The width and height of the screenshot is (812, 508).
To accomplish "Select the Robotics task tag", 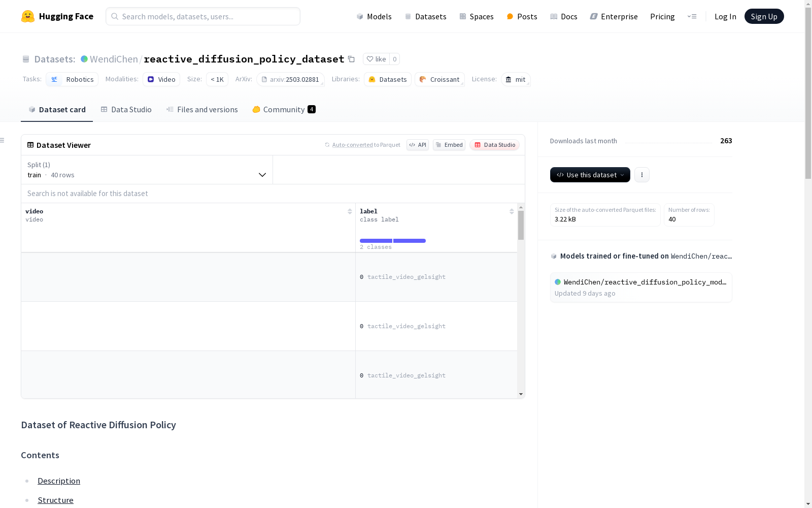I will click(72, 79).
